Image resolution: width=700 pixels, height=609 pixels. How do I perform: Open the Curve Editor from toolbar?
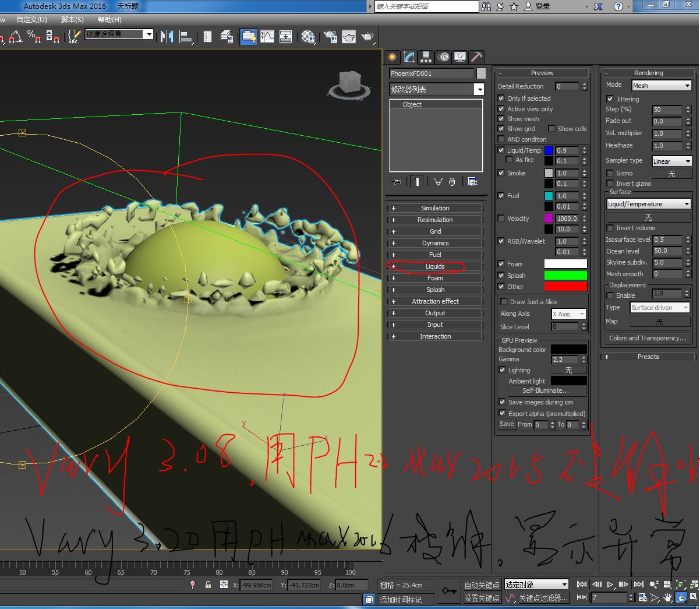point(267,37)
